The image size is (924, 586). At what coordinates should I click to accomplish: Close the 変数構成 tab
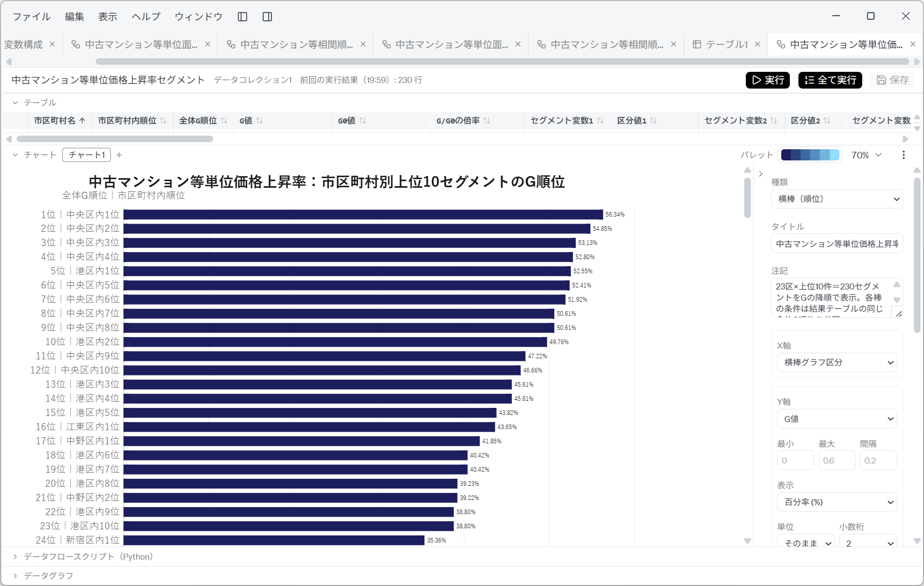52,45
